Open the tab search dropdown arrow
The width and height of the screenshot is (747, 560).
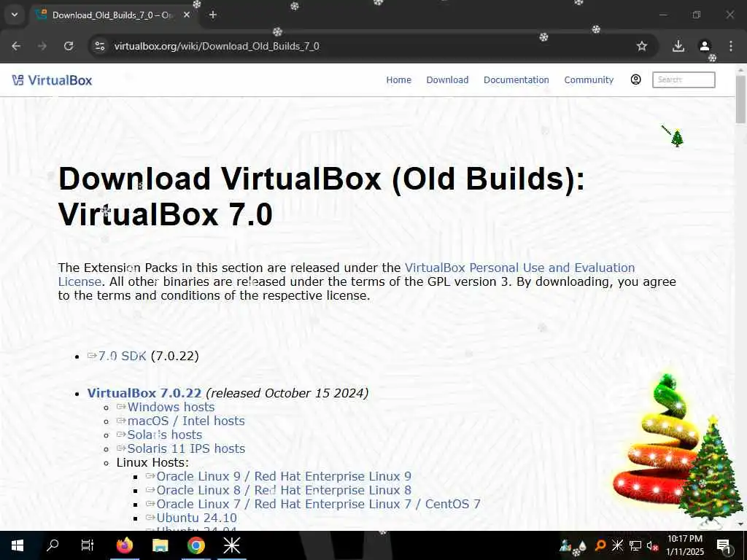(x=15, y=15)
